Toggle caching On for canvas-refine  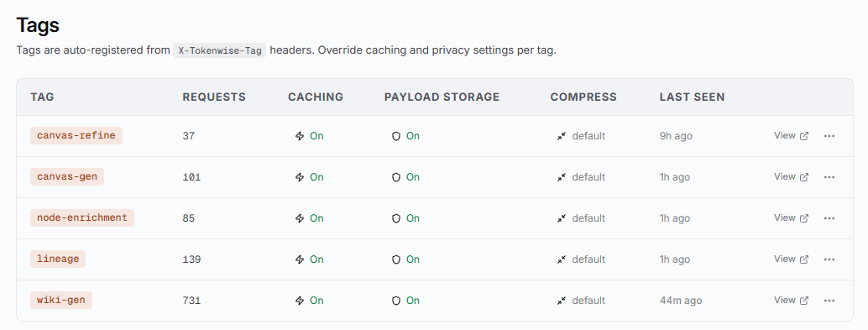(x=310, y=136)
